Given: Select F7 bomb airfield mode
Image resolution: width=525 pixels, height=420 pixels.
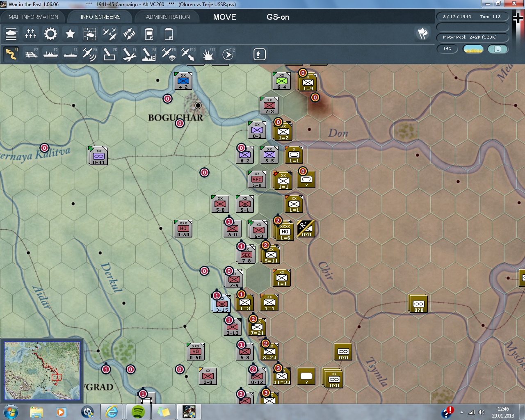Looking at the screenshot, I should (129, 54).
